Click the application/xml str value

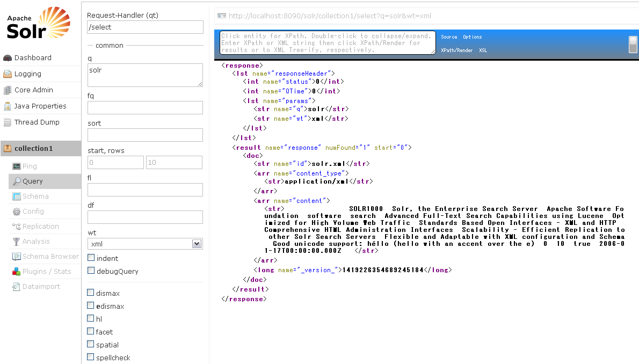click(317, 181)
